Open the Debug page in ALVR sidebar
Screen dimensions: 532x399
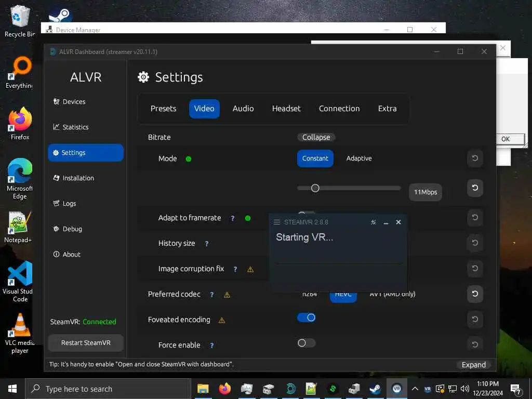point(68,229)
